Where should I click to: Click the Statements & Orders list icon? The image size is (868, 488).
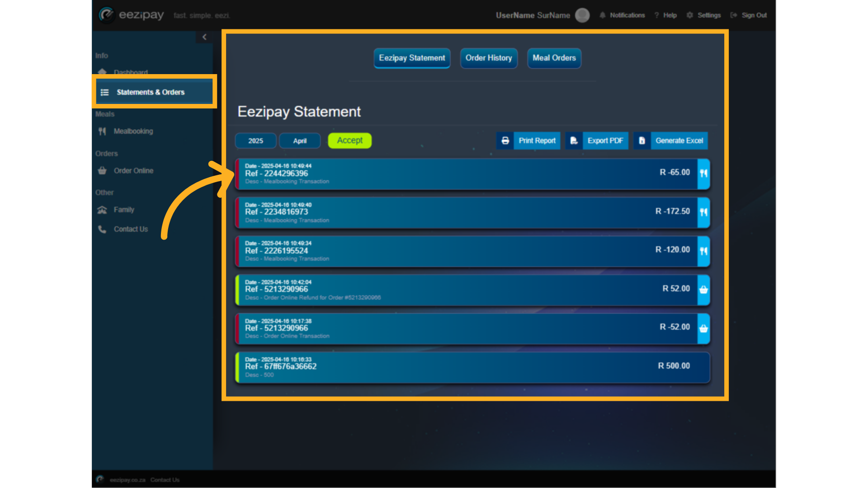tap(104, 92)
